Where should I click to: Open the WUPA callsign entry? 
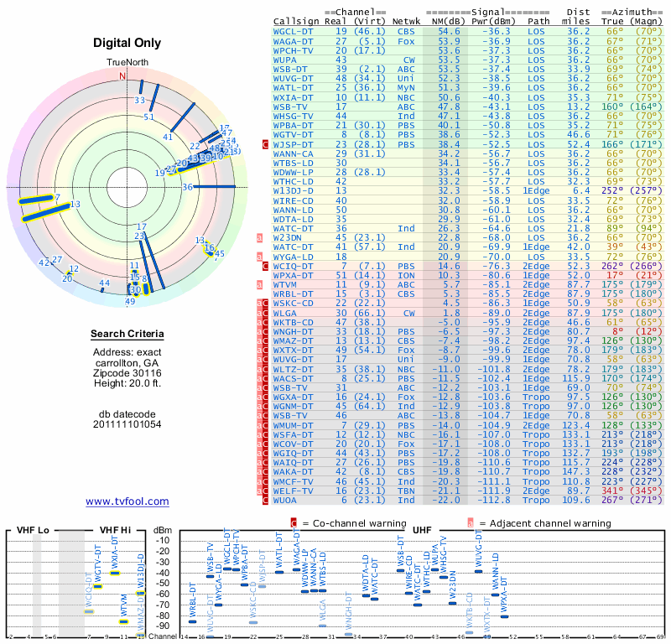(285, 60)
